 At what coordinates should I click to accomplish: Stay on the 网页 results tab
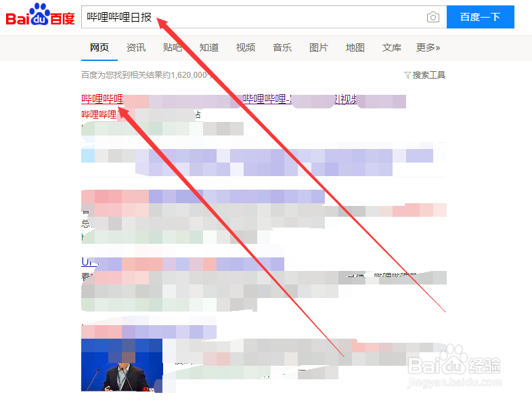coord(99,47)
